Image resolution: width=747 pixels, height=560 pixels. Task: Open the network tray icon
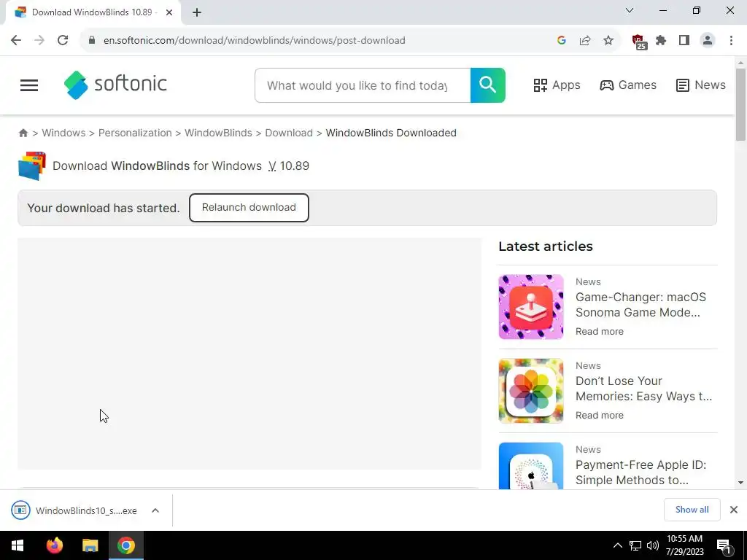(635, 545)
